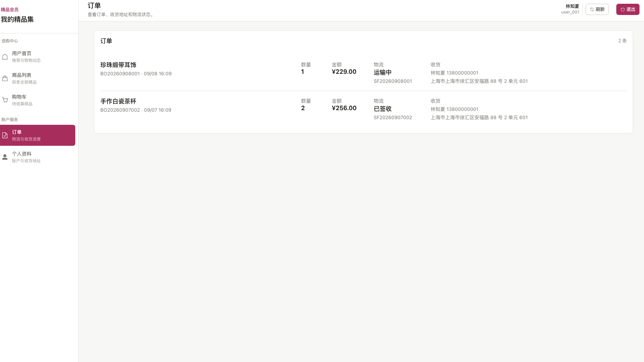Open the 用户首页 menu item

point(37,57)
